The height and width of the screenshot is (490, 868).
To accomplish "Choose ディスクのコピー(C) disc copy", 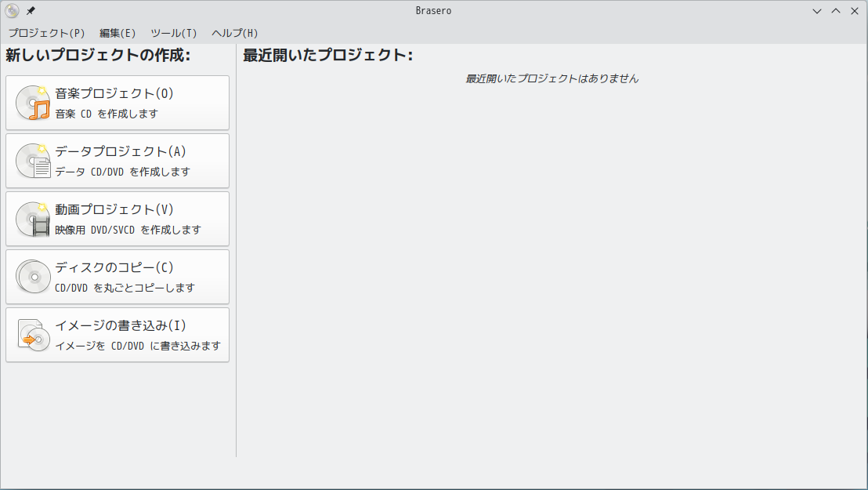I will [118, 278].
